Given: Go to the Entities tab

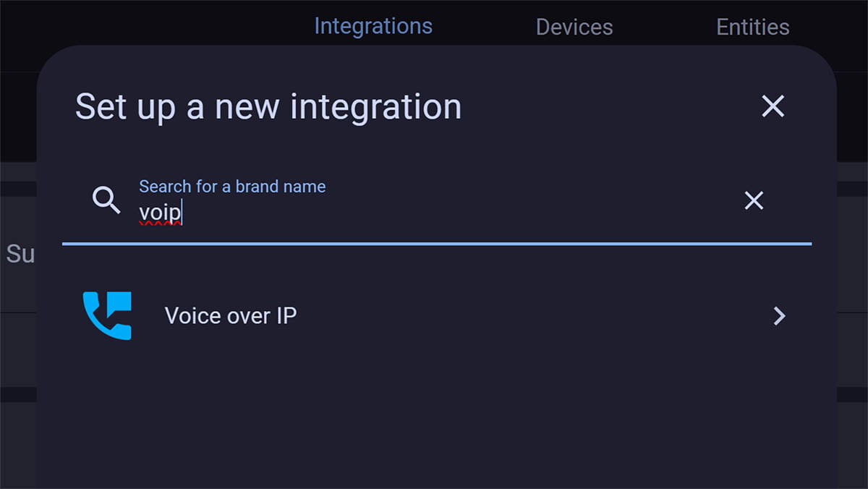Looking at the screenshot, I should click(x=752, y=27).
